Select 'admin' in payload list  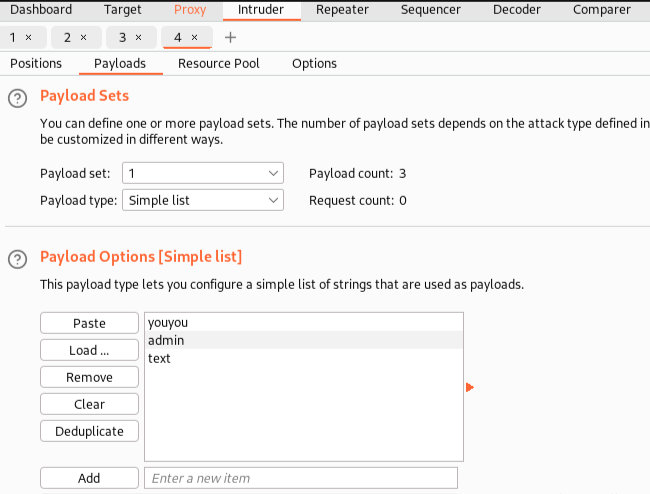[x=304, y=340]
